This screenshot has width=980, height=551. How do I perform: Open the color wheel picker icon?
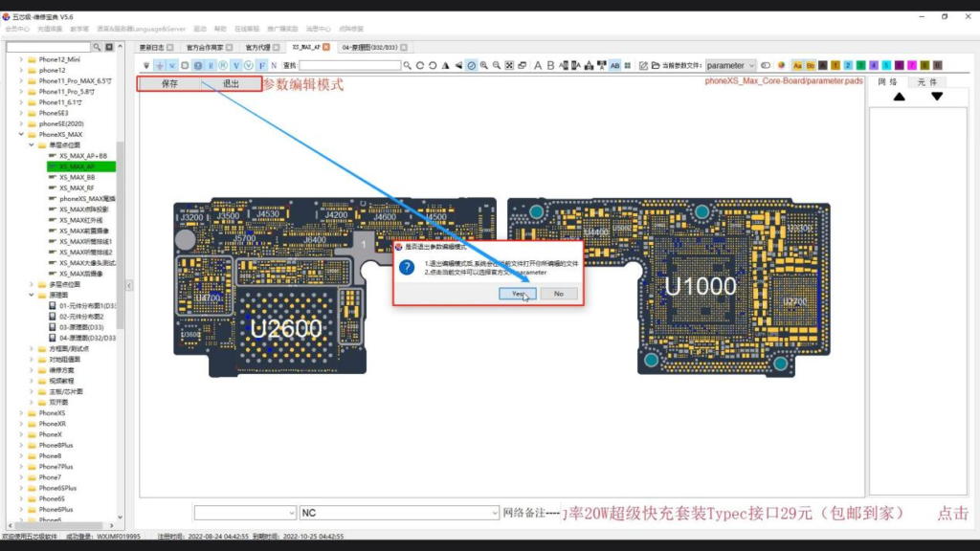(x=781, y=66)
